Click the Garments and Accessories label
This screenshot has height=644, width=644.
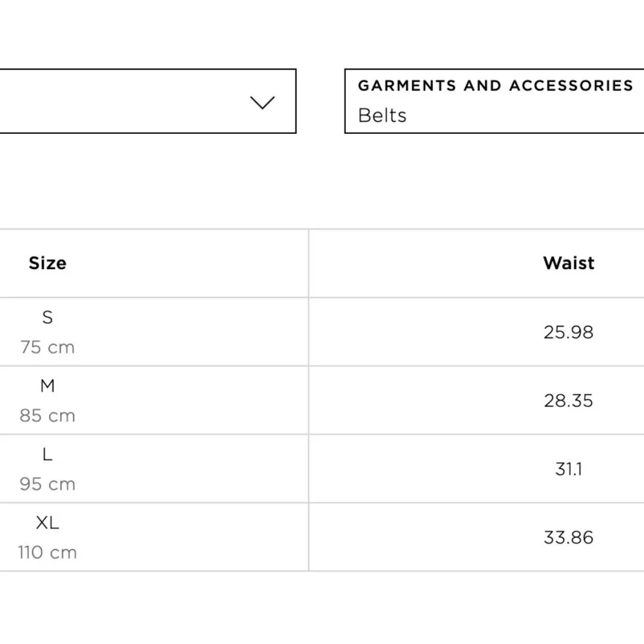(495, 86)
